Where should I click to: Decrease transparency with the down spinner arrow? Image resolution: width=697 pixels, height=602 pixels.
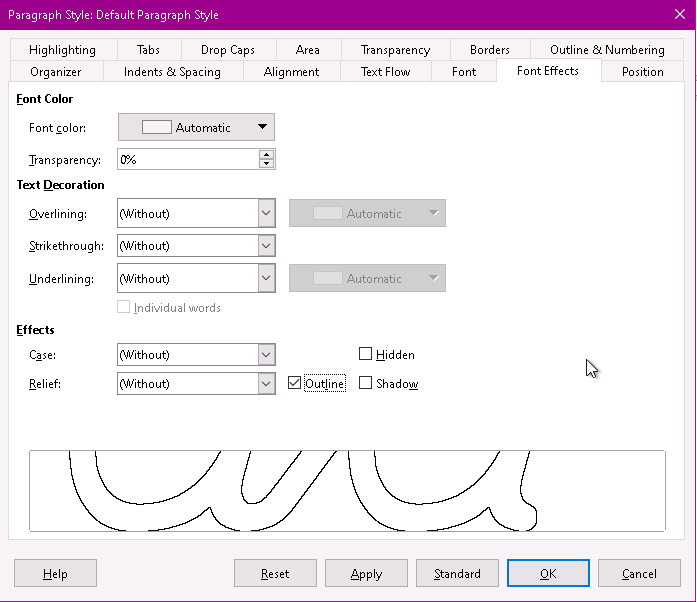[266, 164]
